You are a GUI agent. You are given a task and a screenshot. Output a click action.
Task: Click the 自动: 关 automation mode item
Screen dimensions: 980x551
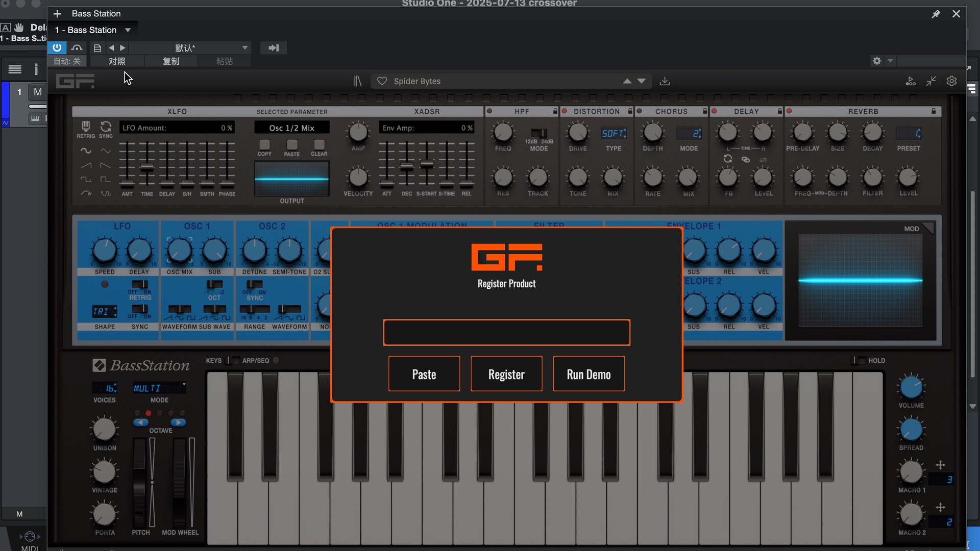pyautogui.click(x=67, y=61)
